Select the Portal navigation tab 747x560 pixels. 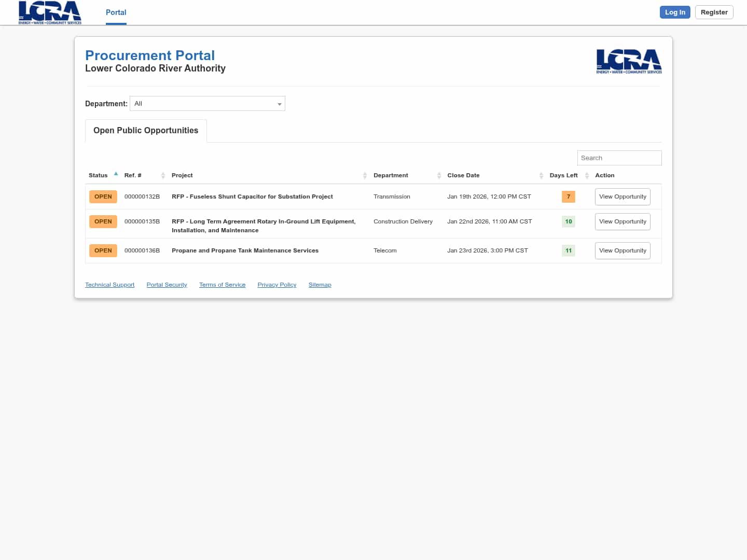pyautogui.click(x=116, y=12)
